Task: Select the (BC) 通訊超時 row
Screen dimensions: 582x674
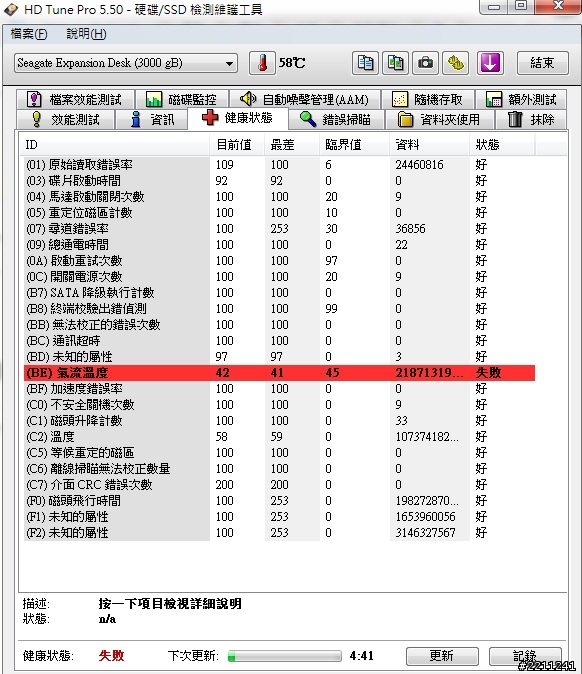Action: (279, 340)
